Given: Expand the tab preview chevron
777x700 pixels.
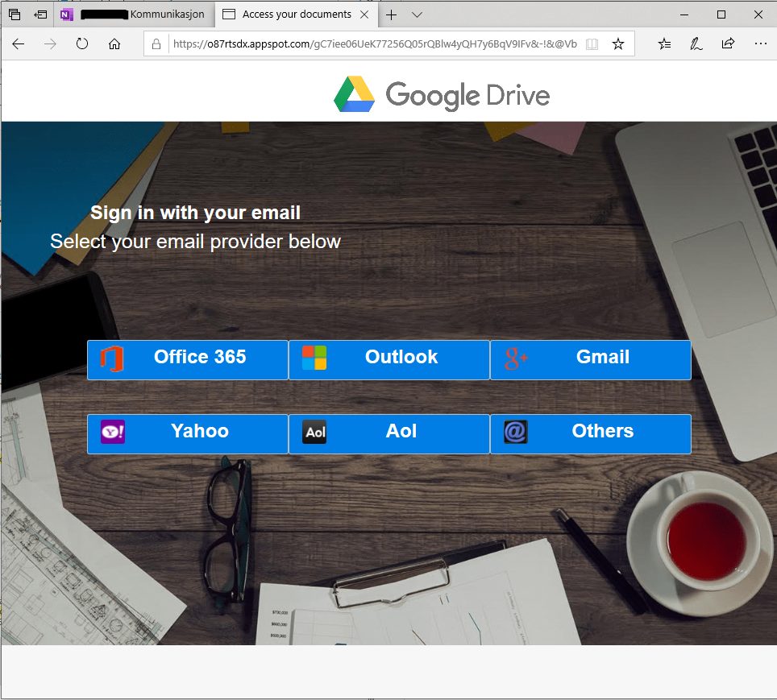Looking at the screenshot, I should [x=418, y=14].
